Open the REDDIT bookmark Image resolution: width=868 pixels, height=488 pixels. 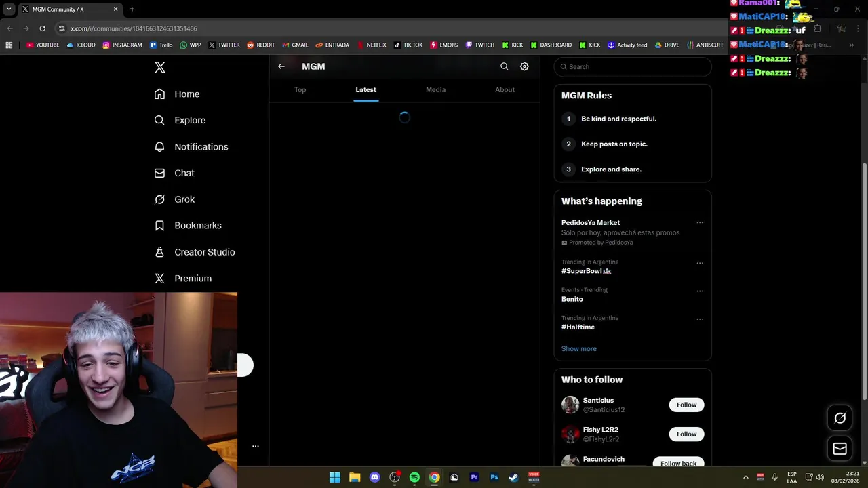[261, 45]
